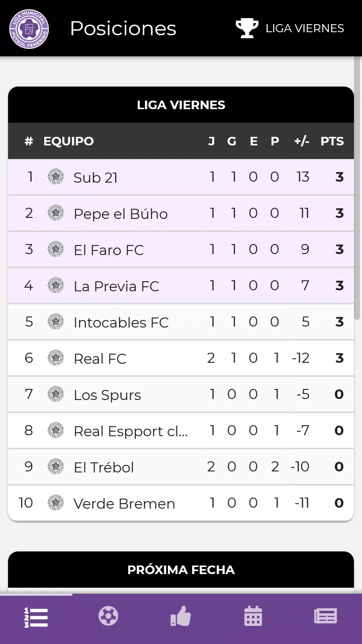
Task: Click the PTS column header
Action: coord(332,141)
